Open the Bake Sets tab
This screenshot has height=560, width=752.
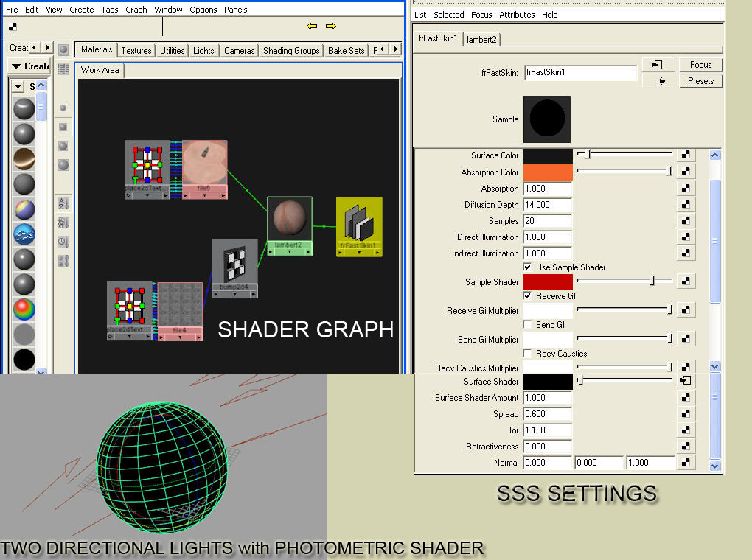point(347,50)
